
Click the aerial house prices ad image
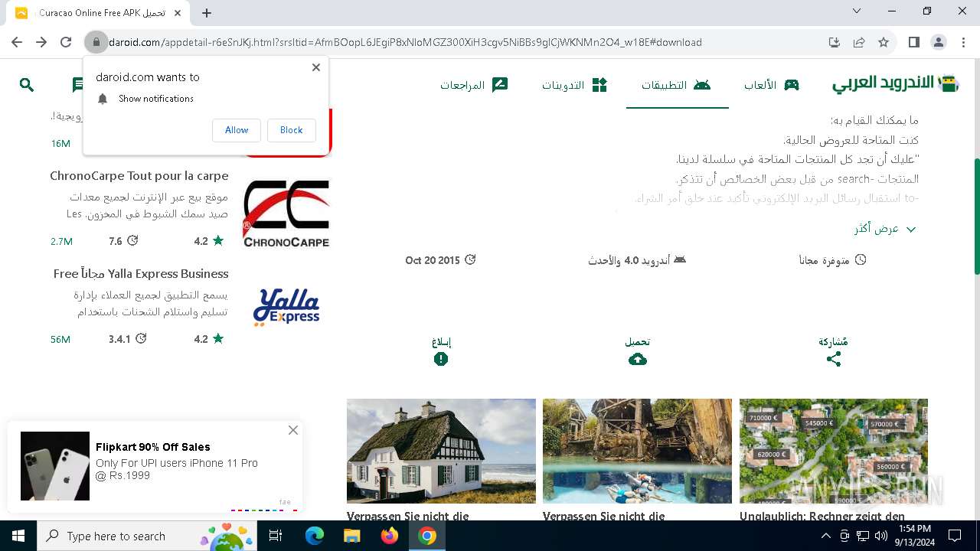point(834,451)
